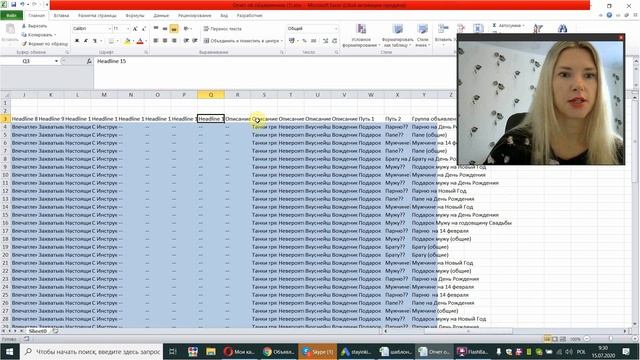
Task: Click the Copy (Копировать) button
Action: [38, 35]
